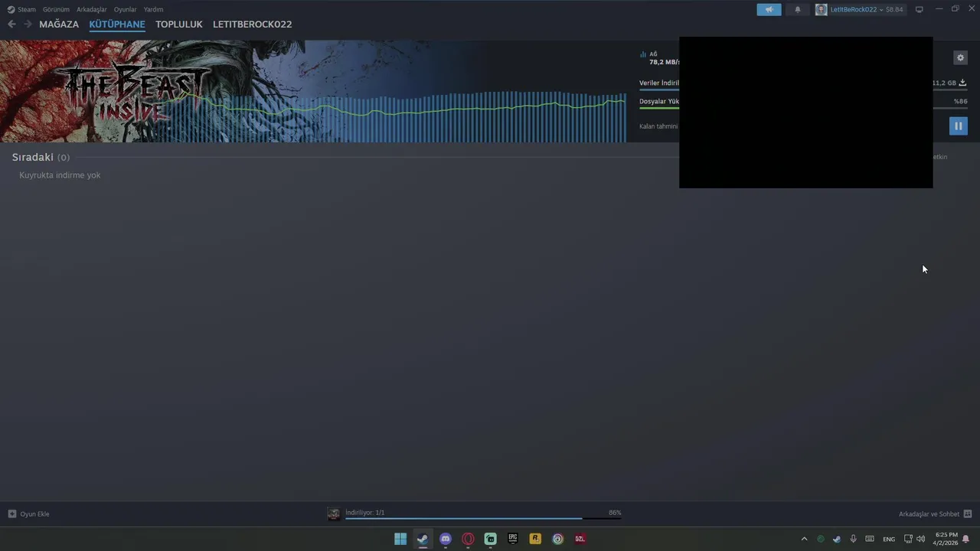
Task: Click the %86 disk progress value
Action: point(960,101)
